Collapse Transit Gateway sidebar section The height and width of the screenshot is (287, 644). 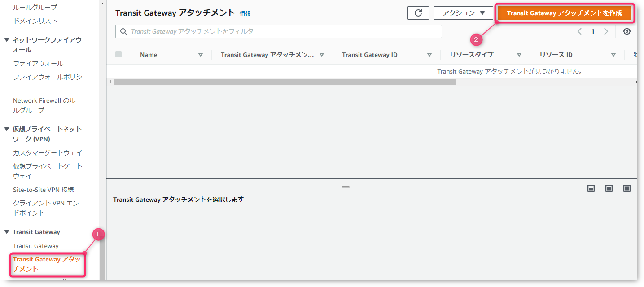click(x=7, y=232)
